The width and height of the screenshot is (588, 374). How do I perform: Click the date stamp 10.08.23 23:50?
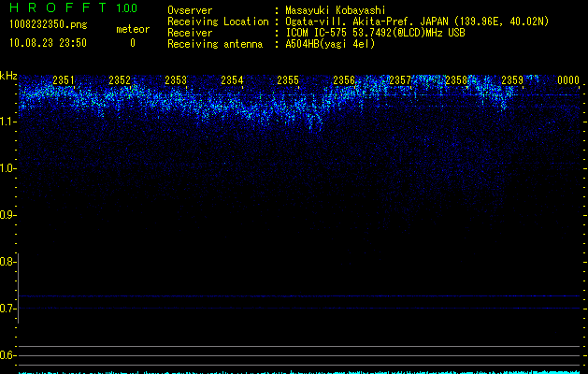pyautogui.click(x=48, y=43)
